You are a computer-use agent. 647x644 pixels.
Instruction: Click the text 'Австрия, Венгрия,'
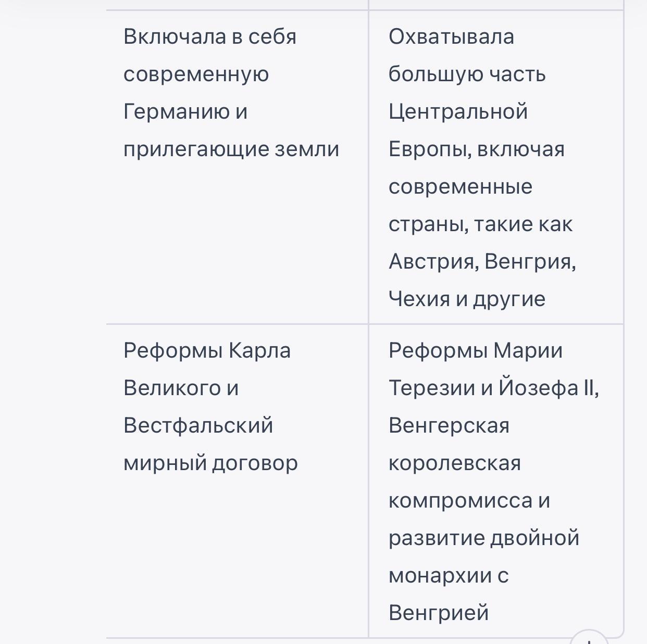(x=482, y=261)
